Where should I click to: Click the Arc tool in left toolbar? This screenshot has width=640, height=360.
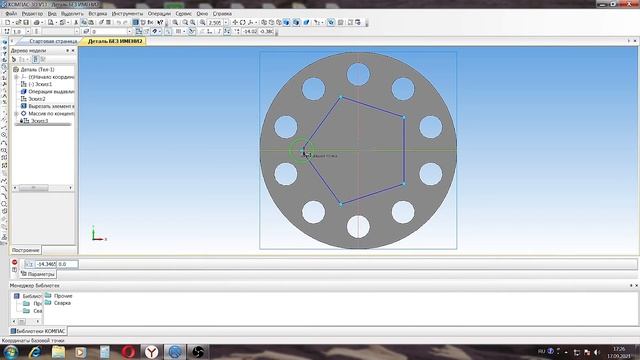pyautogui.click(x=4, y=142)
